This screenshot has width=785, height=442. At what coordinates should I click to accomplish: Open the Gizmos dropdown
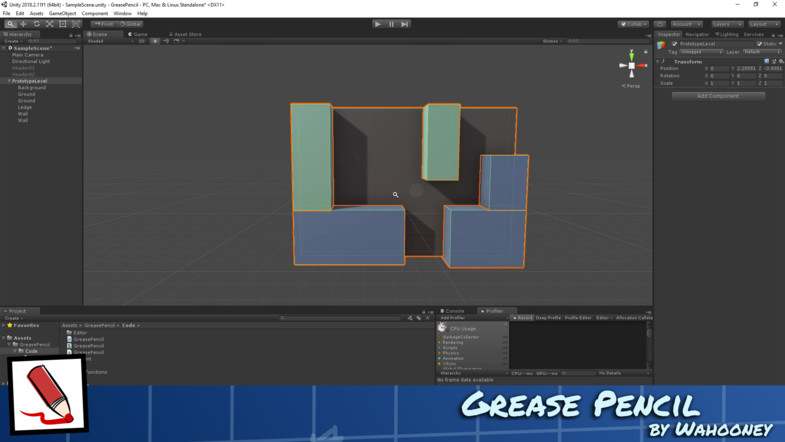tap(552, 41)
